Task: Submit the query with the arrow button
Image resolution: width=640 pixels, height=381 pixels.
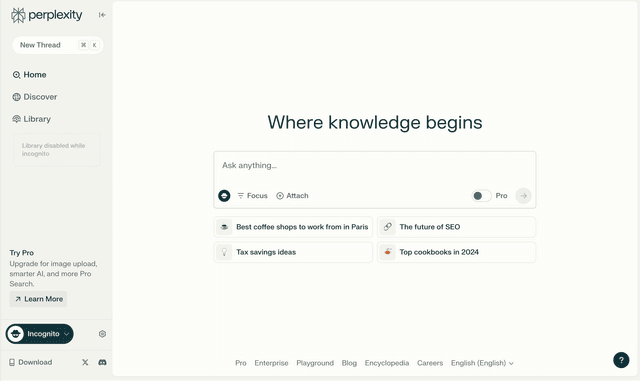Action: tap(524, 196)
